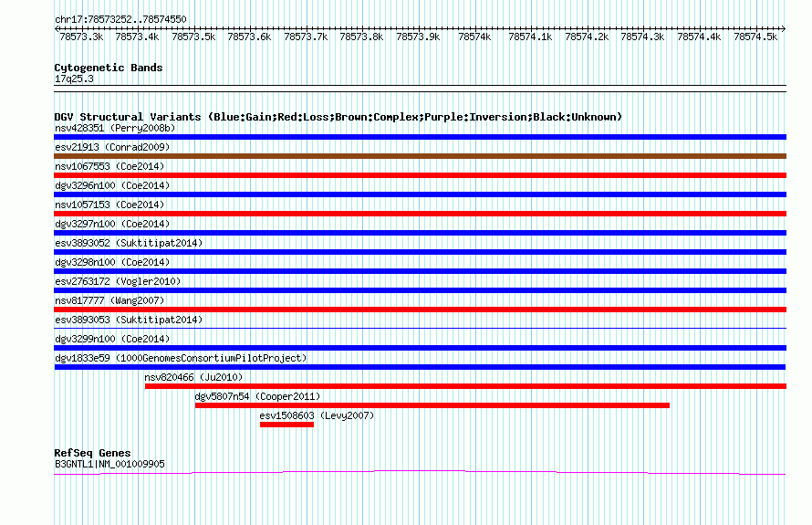The width and height of the screenshot is (812, 525).
Task: Click the B3GNTL1|NM_001009905 gene label
Action: (109, 464)
